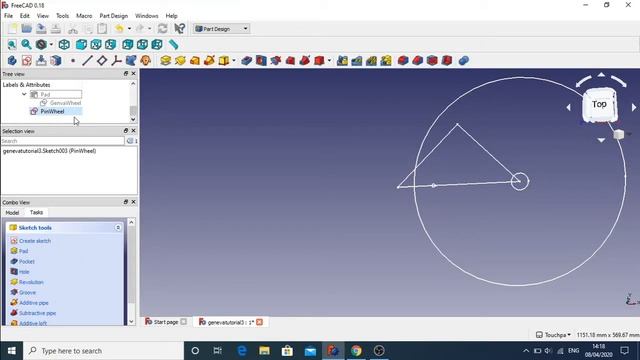The image size is (640, 360).
Task: Open the Macro menu
Action: point(84,16)
